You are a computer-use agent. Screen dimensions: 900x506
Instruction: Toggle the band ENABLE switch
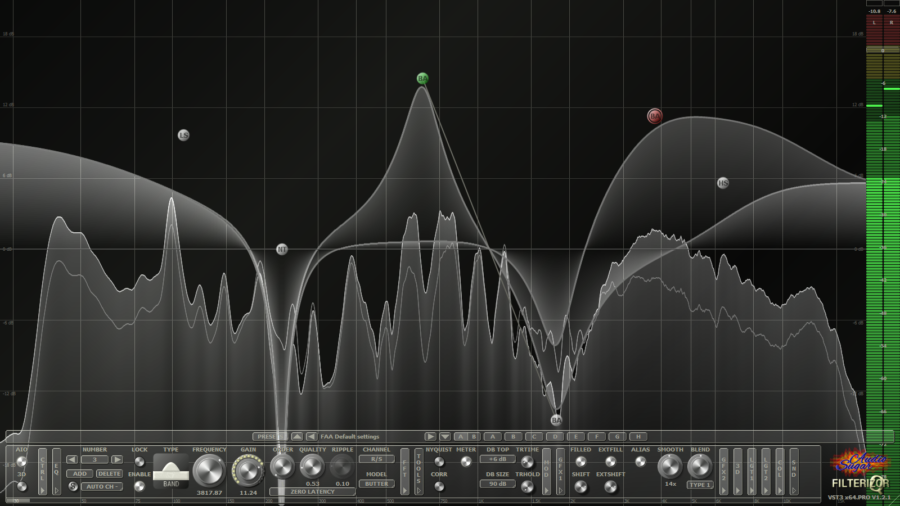coord(139,486)
